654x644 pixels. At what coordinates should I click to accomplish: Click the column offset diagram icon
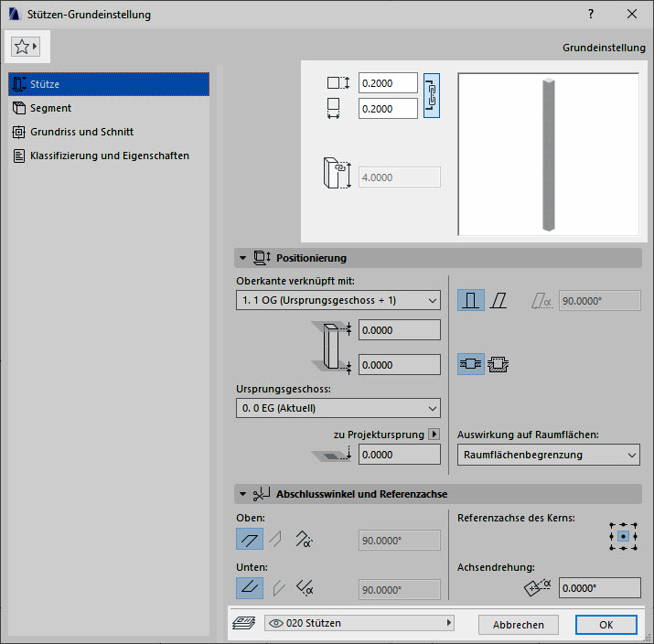332,348
